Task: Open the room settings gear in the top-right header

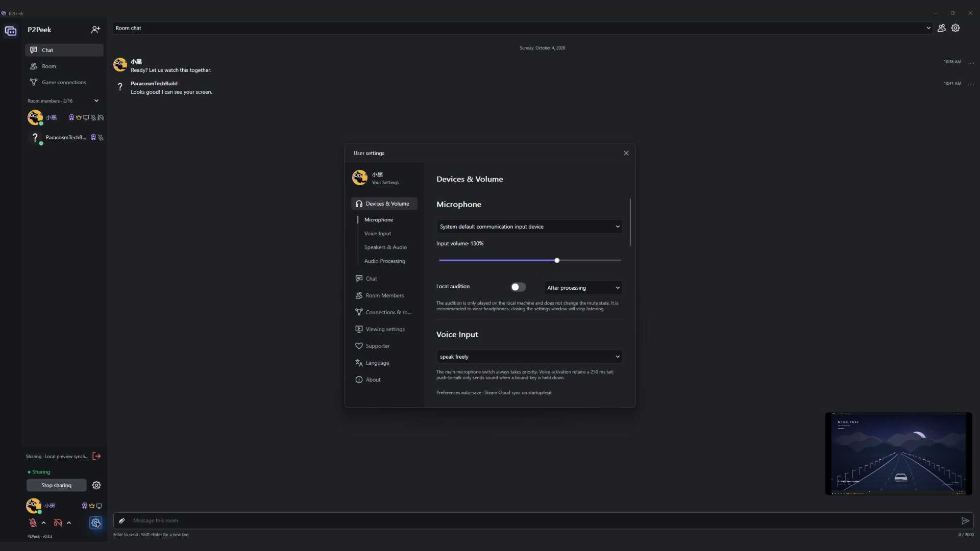Action: 955,28
